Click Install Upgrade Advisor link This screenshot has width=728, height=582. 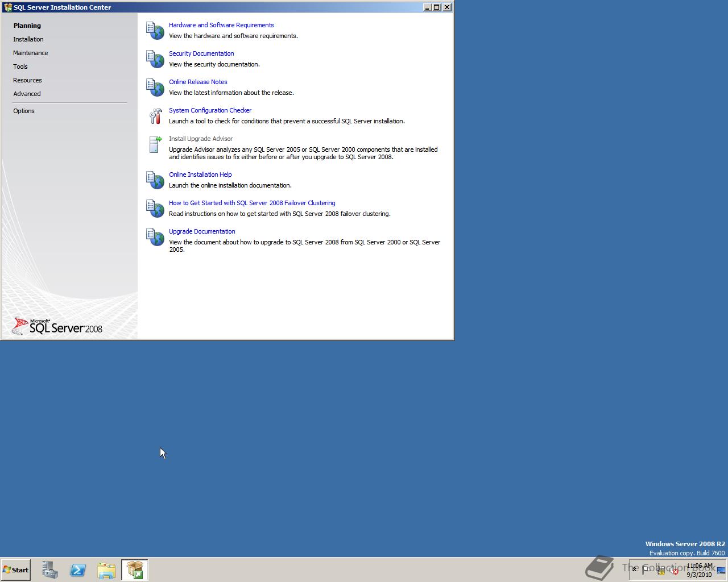(x=201, y=139)
